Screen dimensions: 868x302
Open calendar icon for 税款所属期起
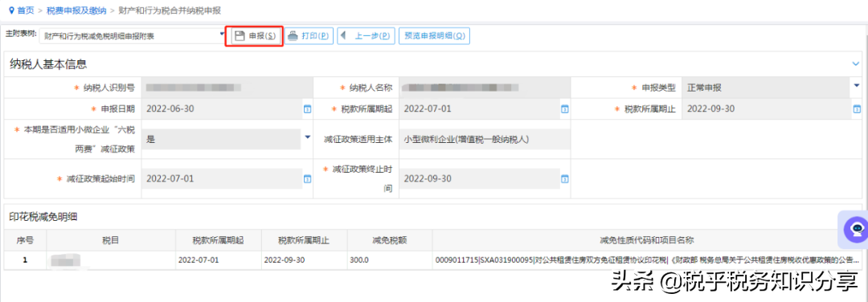(565, 109)
